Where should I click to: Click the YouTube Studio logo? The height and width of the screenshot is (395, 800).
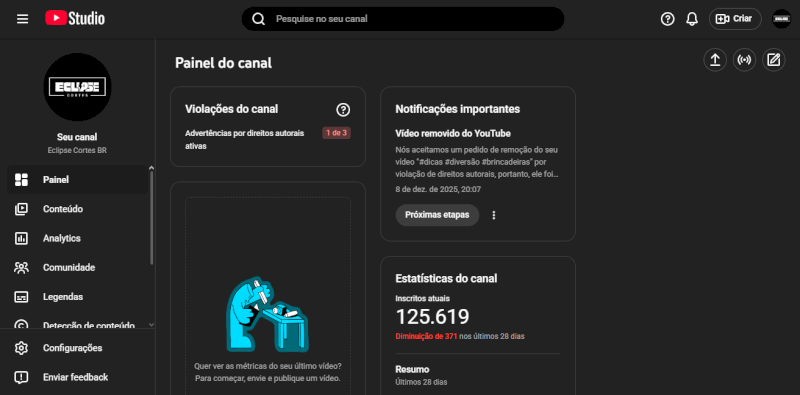[75, 19]
